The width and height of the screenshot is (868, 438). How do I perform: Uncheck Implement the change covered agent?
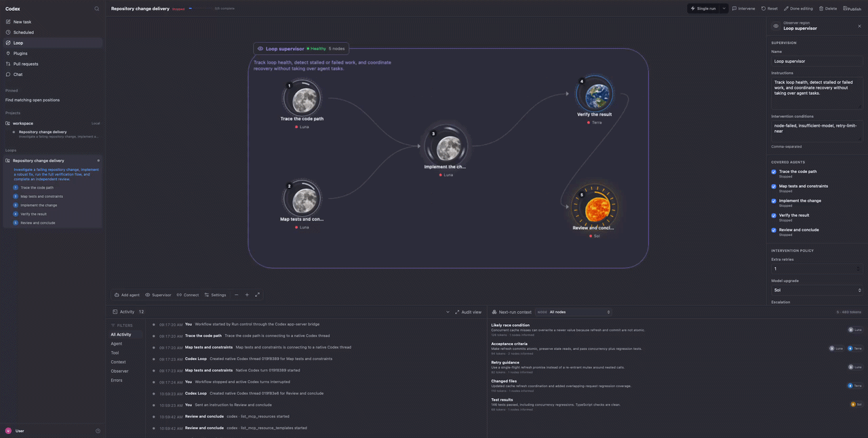[774, 201]
